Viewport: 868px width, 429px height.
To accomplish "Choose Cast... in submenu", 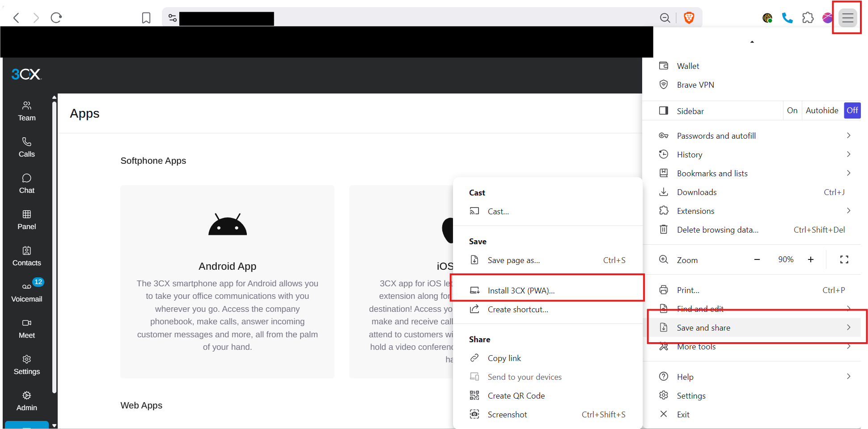I will point(548,212).
